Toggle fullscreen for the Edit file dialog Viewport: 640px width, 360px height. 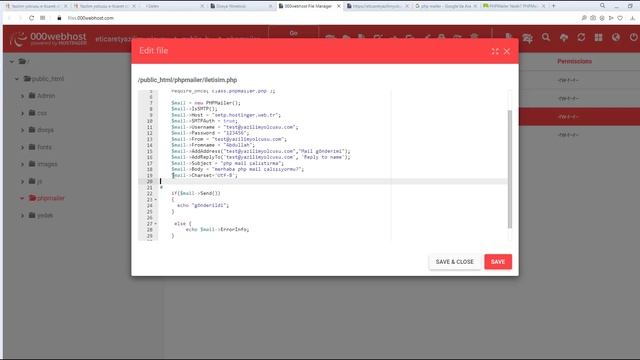pos(495,51)
